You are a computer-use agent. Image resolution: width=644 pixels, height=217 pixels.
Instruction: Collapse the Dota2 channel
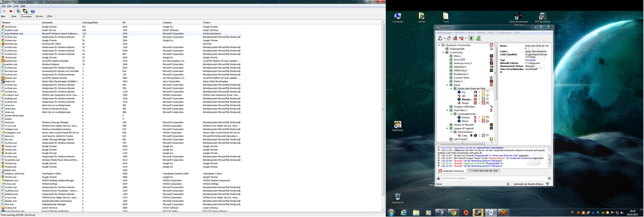pyautogui.click(x=447, y=85)
